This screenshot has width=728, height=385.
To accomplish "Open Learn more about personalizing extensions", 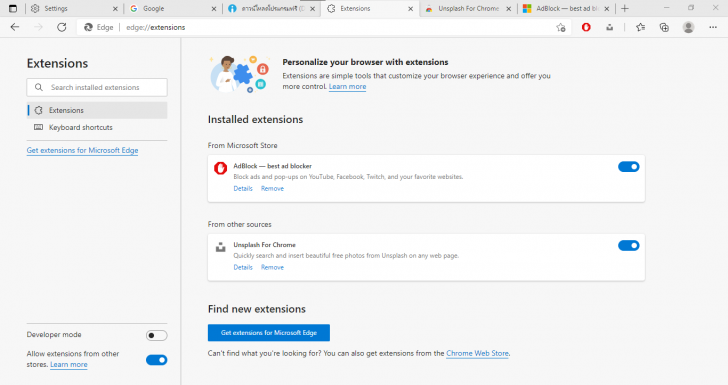I will 347,86.
